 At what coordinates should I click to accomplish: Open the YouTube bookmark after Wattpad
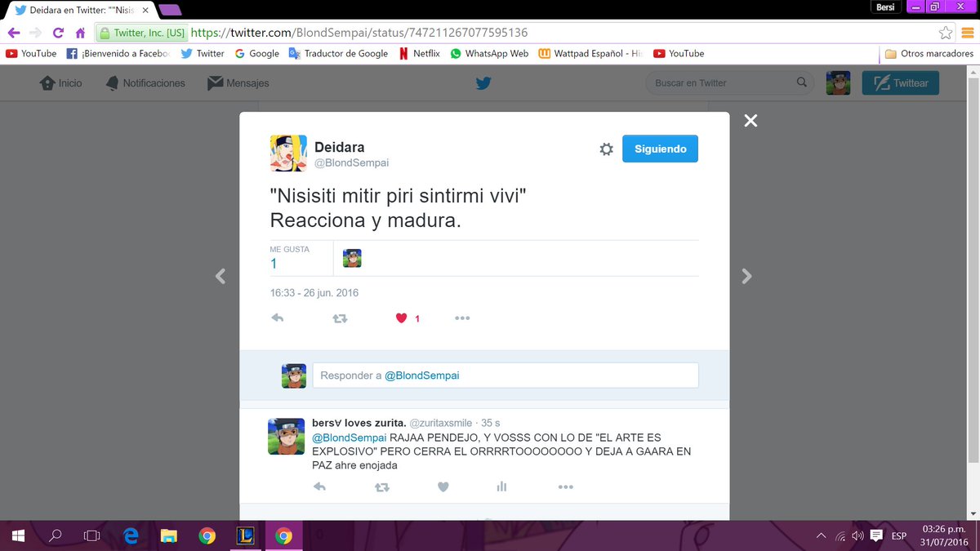(x=679, y=53)
